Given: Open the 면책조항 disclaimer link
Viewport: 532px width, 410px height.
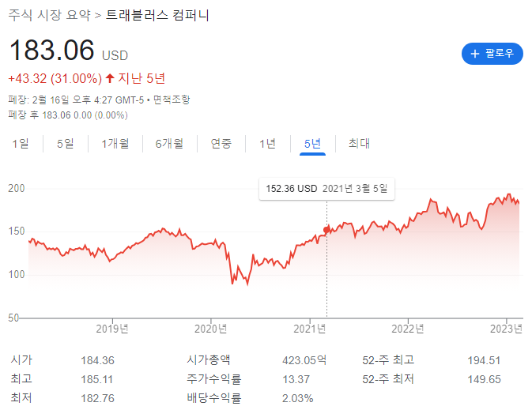Looking at the screenshot, I should [172, 100].
